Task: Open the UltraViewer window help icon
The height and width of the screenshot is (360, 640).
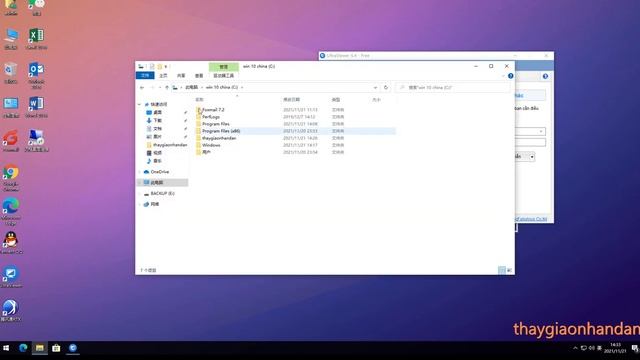Action: pos(545,76)
